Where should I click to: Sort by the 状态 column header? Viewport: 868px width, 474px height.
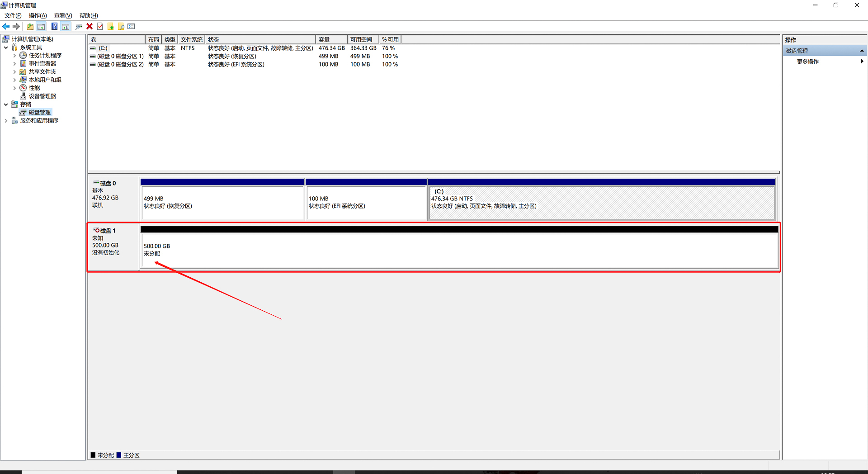260,40
